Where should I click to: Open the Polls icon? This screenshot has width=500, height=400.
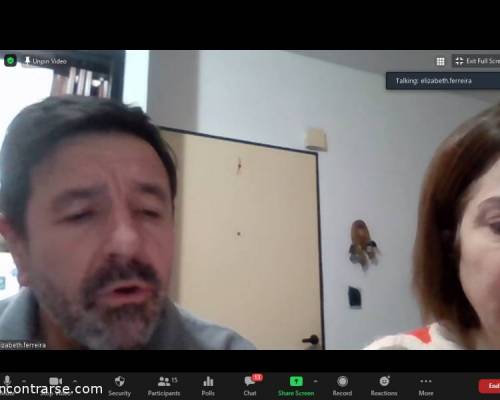pos(208,386)
